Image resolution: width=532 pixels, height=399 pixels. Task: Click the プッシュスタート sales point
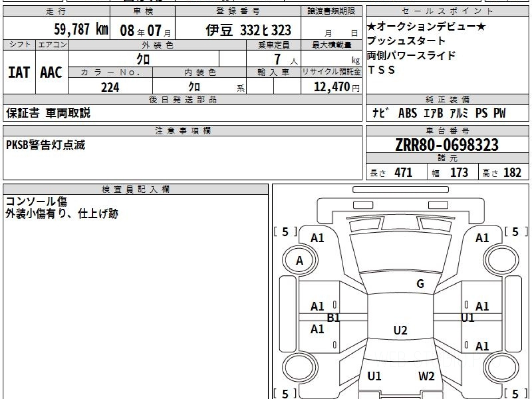[x=406, y=41]
